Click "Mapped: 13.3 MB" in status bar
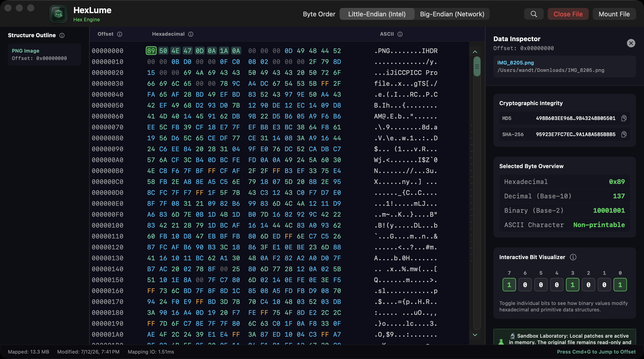The width and height of the screenshot is (644, 359). click(x=28, y=352)
